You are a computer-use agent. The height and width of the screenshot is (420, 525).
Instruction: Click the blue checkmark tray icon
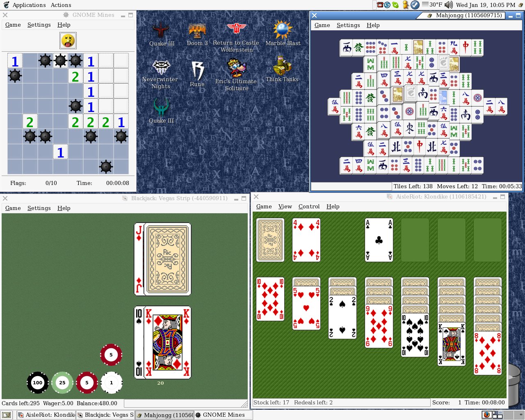point(415,5)
